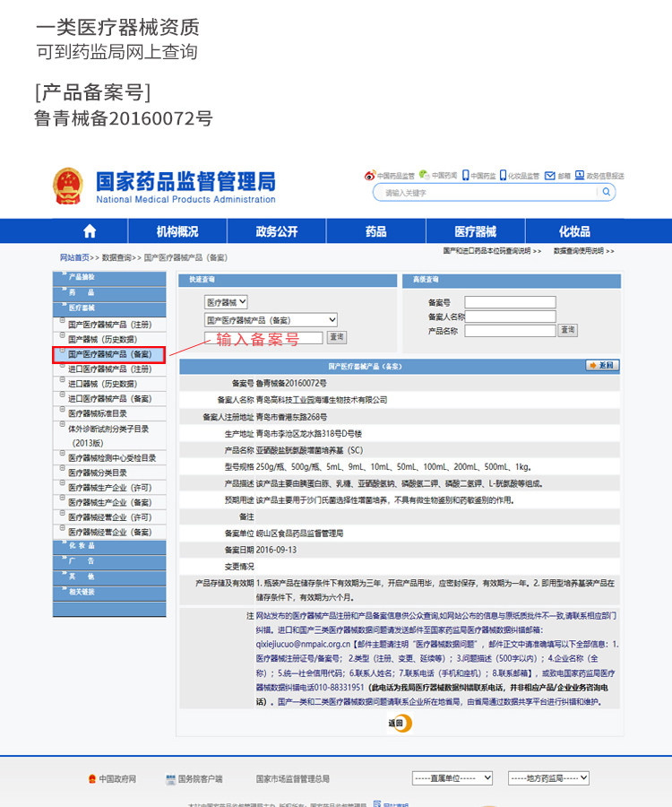Click the 中国政府网 emblem icon in the footer
This screenshot has width=672, height=807.
(92, 778)
